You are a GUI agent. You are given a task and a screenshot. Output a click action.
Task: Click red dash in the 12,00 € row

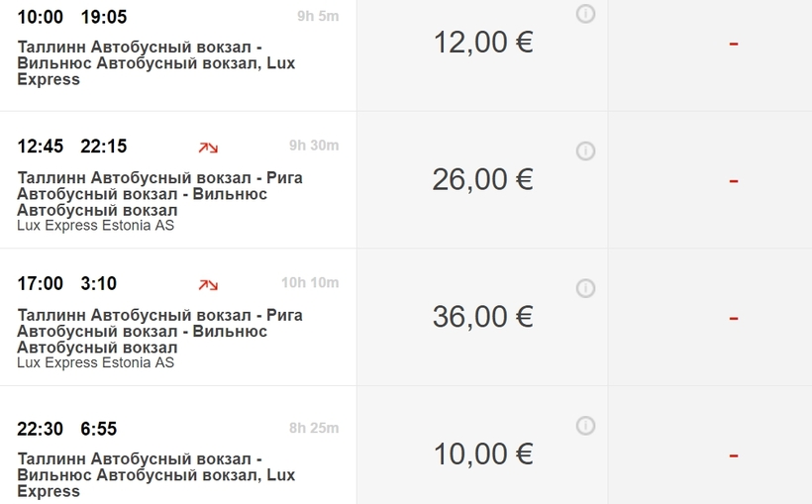click(733, 44)
